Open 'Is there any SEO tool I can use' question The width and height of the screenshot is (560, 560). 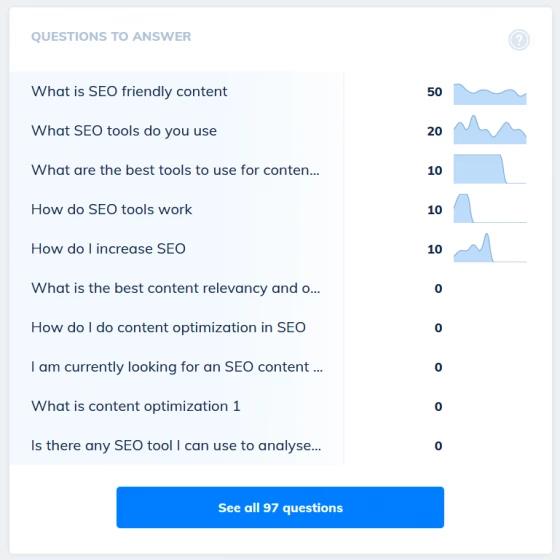[176, 445]
